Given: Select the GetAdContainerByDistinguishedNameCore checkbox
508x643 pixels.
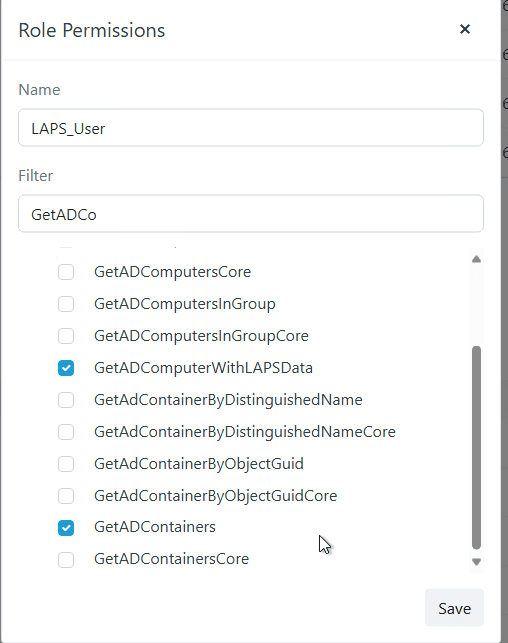Looking at the screenshot, I should [66, 432].
